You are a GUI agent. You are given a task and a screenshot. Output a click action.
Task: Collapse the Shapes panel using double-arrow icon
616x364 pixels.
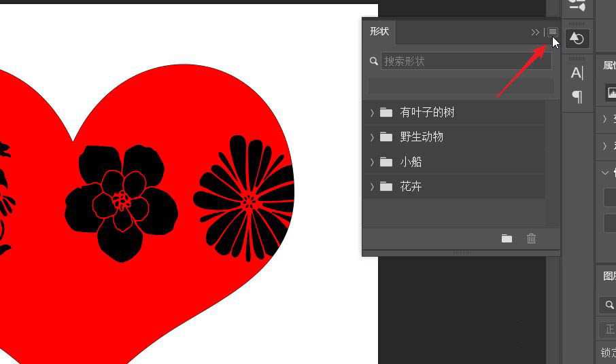click(x=535, y=32)
